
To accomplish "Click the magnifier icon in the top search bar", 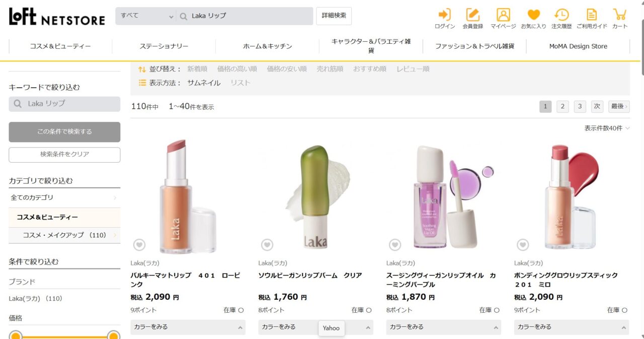I will pos(184,16).
